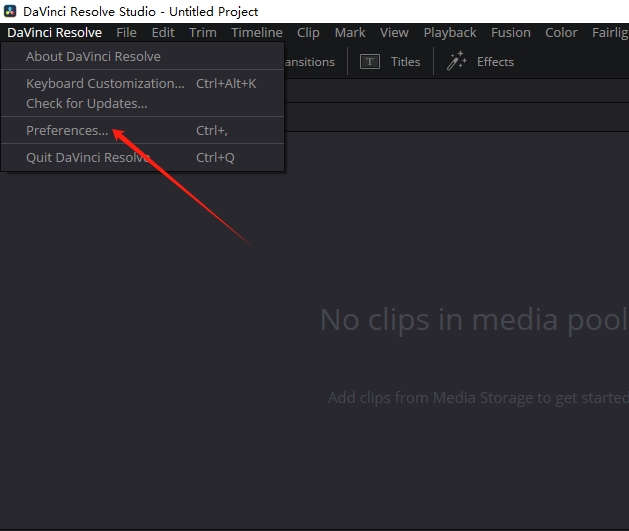Open the Timeline menu
The height and width of the screenshot is (531, 629).
257,32
